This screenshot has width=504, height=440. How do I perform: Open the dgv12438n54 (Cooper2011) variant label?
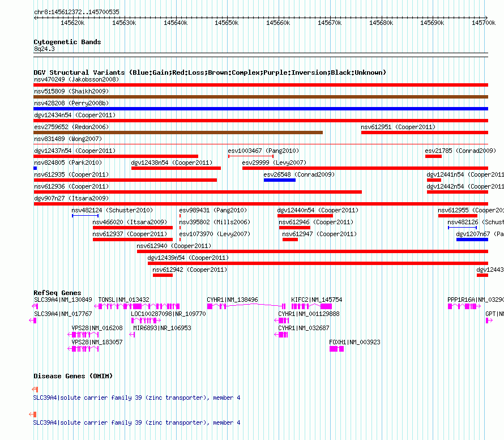172,163
